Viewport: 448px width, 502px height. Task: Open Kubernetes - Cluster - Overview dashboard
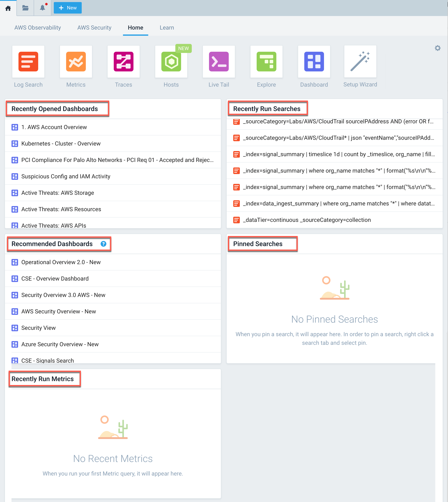(61, 144)
